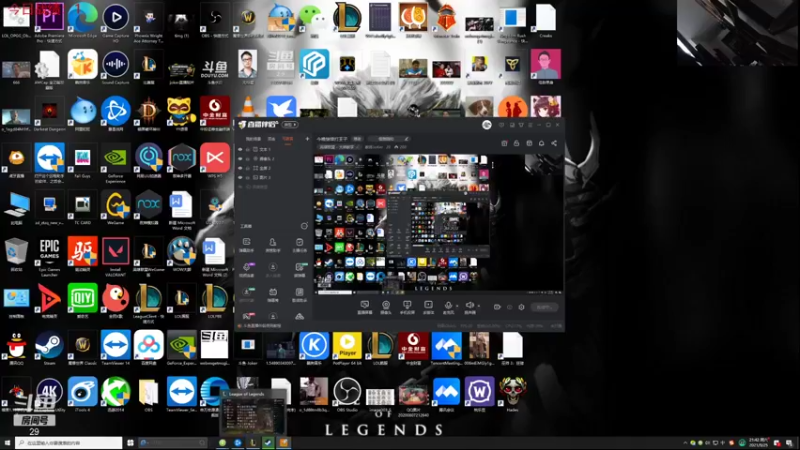Open the dropdown badge beside streaming app logo
This screenshot has height=450, width=800.
[290, 125]
